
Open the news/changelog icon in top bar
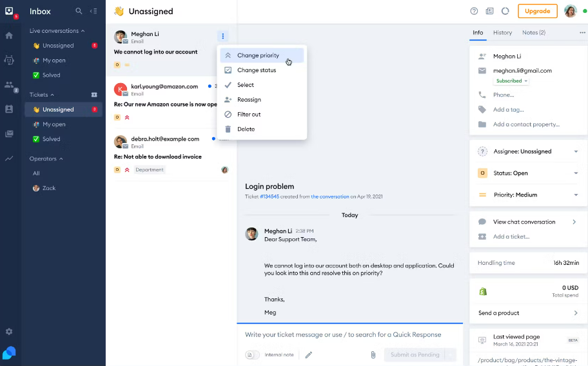pos(489,11)
